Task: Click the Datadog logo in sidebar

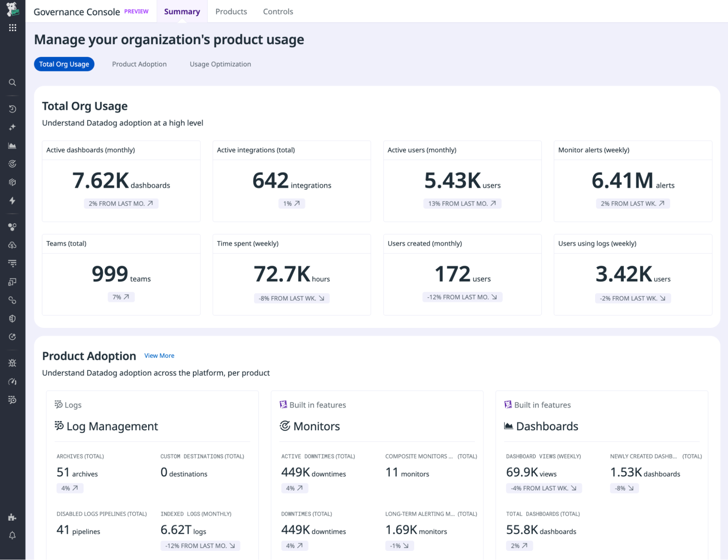Action: [x=12, y=9]
